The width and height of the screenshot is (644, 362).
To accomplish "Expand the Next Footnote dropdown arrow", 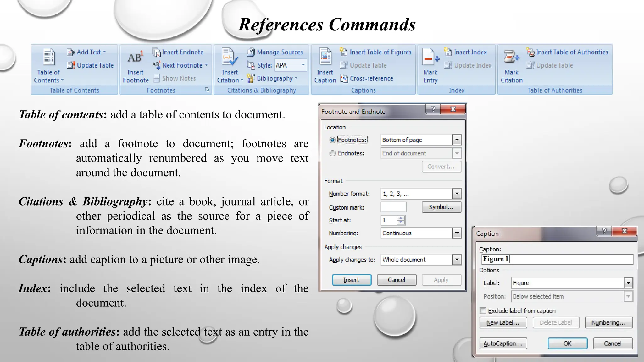I will click(206, 65).
